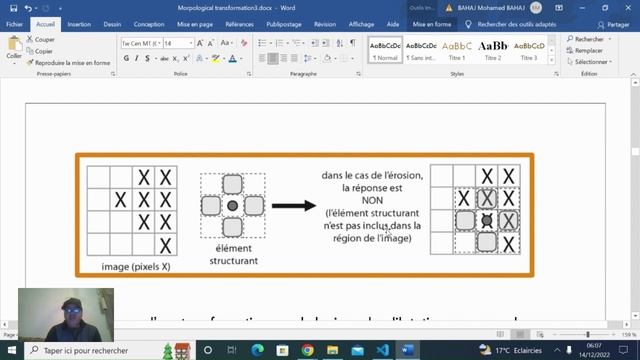Toggle Italic (I) formatting
Screen dimensions: 640x360
tap(137, 59)
